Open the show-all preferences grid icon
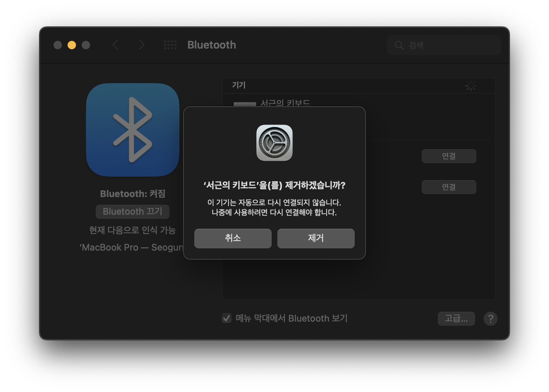Viewport: 549px width, 392px height. click(x=170, y=45)
